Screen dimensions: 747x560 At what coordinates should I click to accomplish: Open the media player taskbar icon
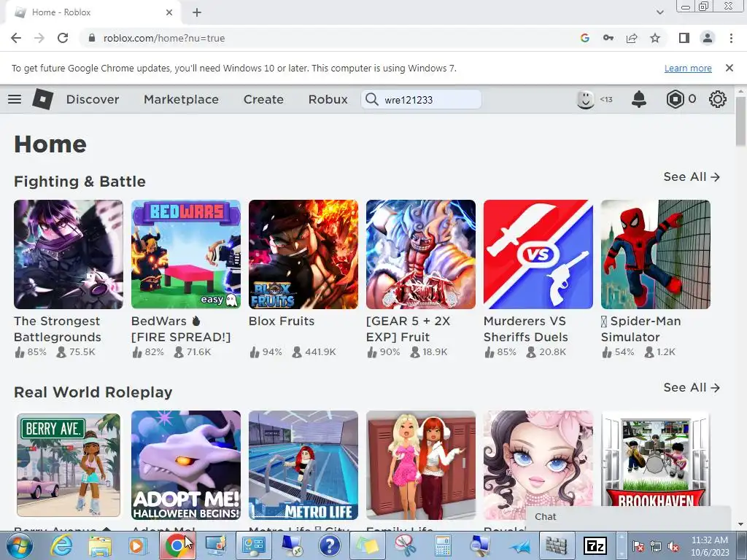coord(136,545)
